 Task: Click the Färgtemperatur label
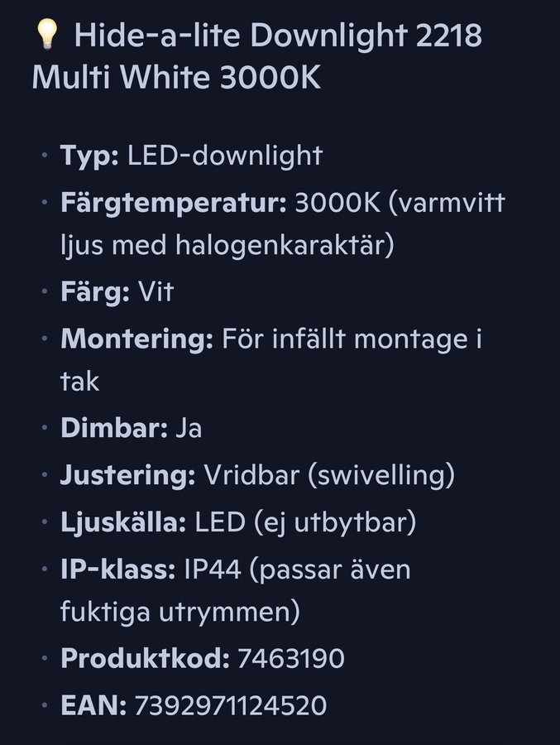[174, 204]
